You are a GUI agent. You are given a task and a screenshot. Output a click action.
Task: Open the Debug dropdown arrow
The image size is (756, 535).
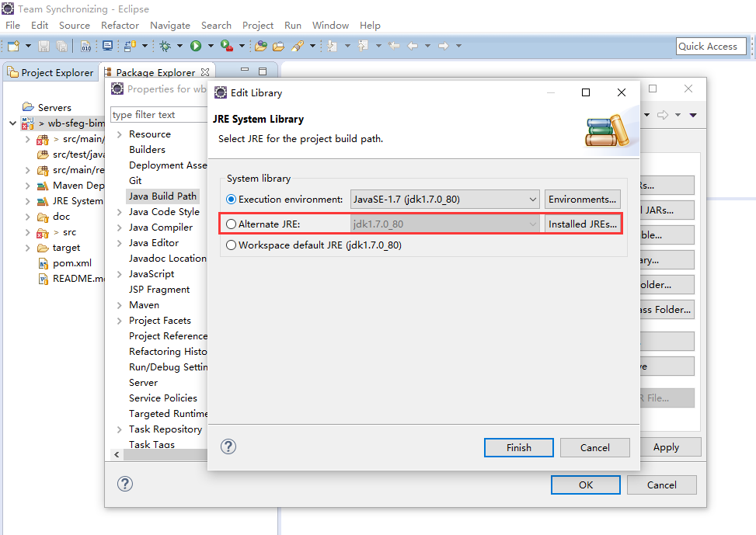tap(179, 46)
